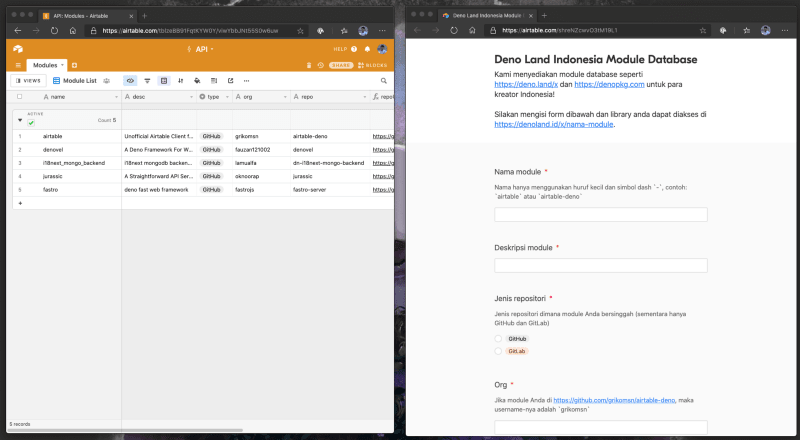Open the revision history clock icon
Image resolution: width=800 pixels, height=440 pixels.
tap(320, 65)
